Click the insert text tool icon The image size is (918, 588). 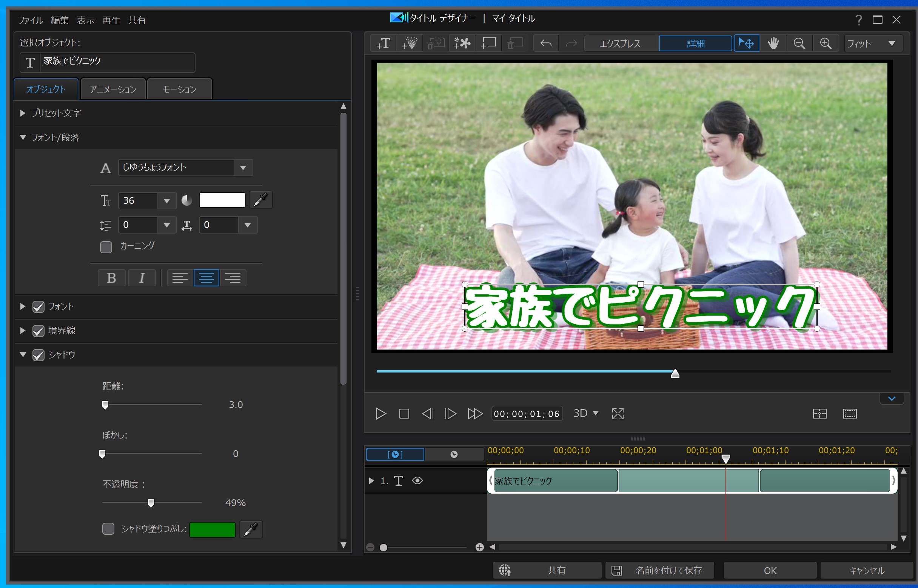(384, 43)
